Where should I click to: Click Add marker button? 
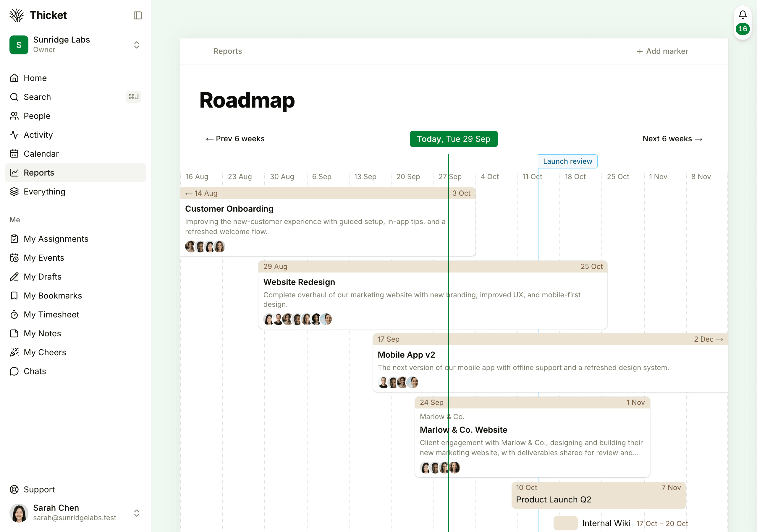click(662, 51)
